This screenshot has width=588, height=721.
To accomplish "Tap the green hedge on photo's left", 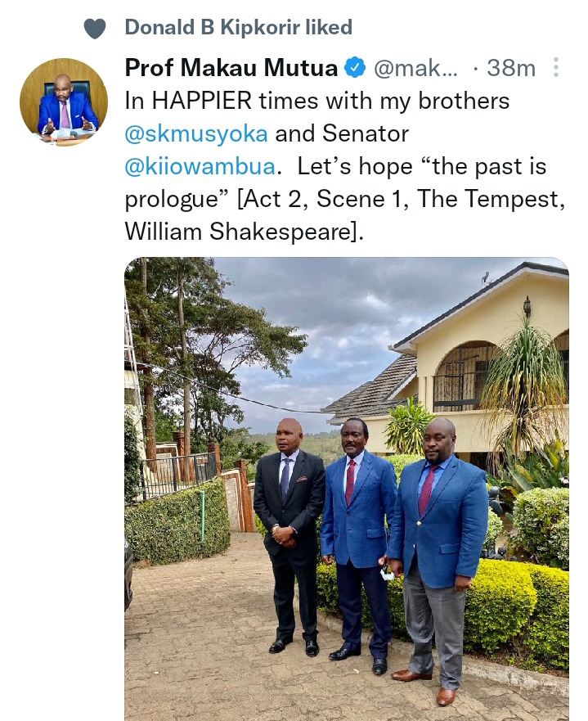I will coord(177,523).
